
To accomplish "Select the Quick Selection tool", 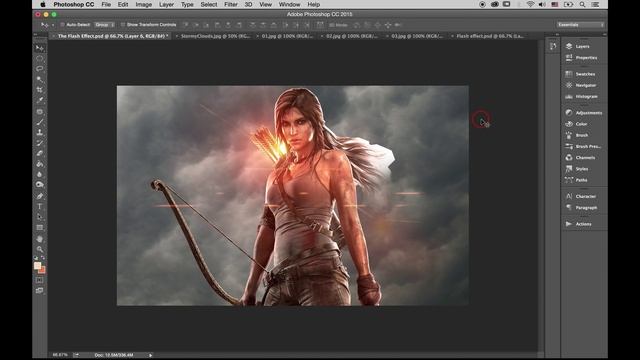I will point(40,79).
